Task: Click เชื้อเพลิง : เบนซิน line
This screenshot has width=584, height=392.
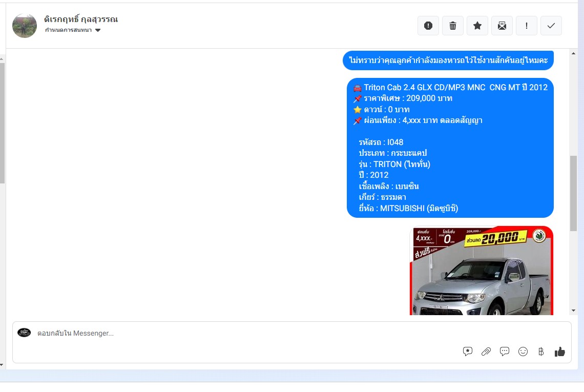Action: click(x=388, y=187)
